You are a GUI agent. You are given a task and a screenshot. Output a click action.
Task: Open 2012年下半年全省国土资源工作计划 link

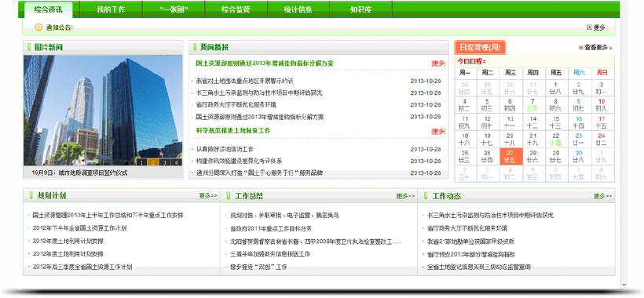79,228
